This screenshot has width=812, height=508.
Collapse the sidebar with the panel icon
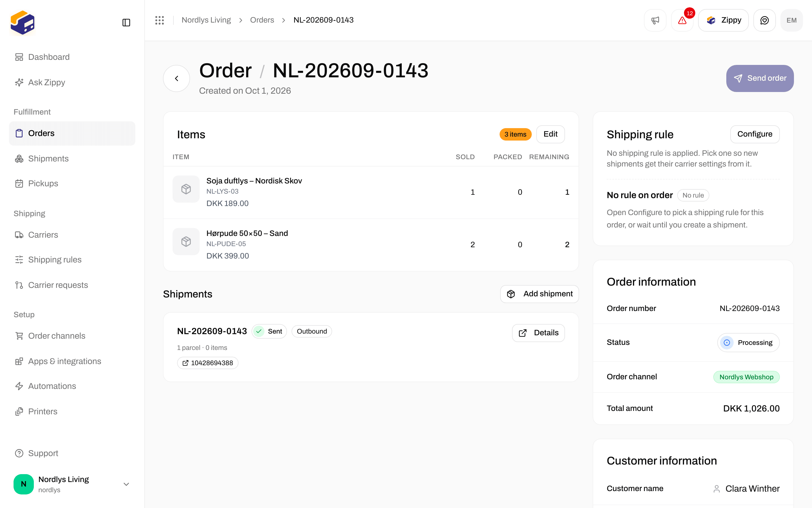[126, 23]
